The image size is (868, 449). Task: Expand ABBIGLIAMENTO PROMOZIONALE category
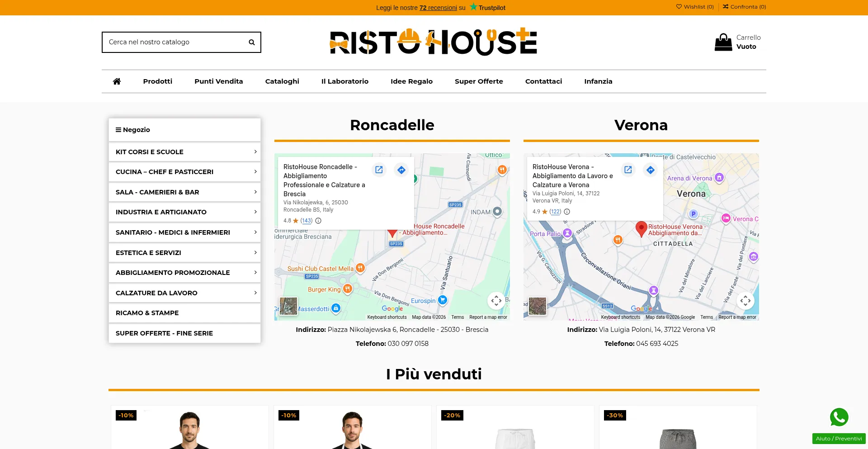click(184, 273)
